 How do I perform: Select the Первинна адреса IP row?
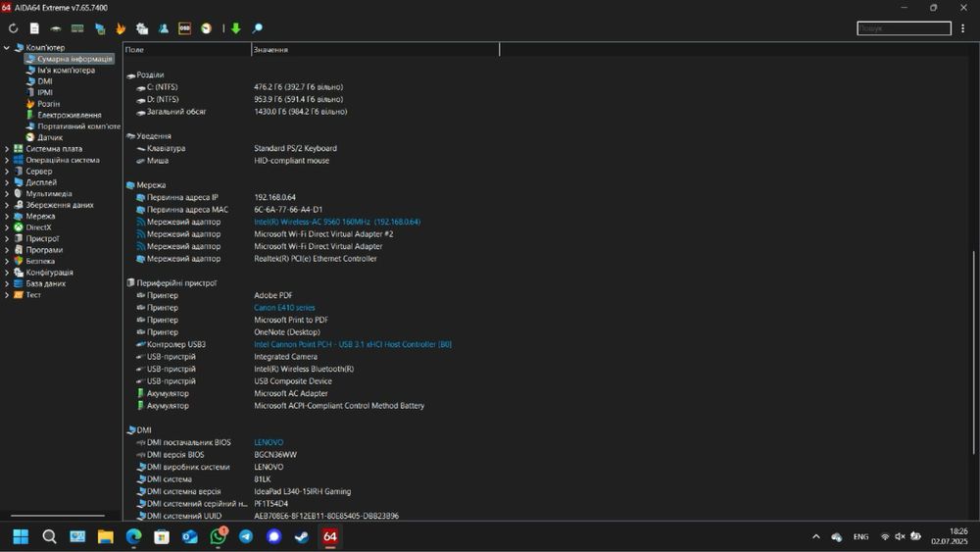pyautogui.click(x=312, y=197)
